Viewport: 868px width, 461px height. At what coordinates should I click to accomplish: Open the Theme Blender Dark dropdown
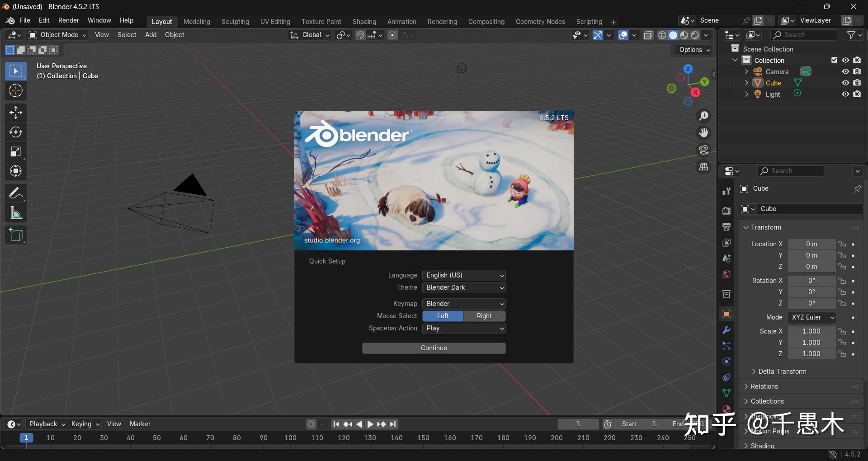tap(464, 287)
